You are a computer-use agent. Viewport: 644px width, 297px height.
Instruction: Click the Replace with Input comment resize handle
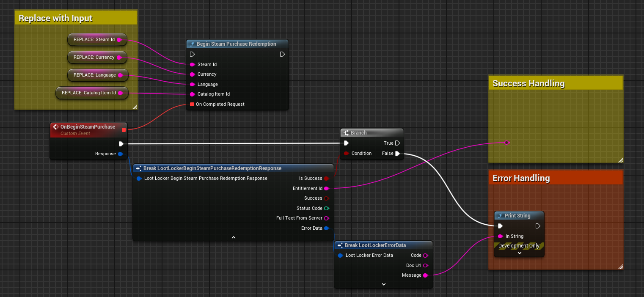(135, 107)
